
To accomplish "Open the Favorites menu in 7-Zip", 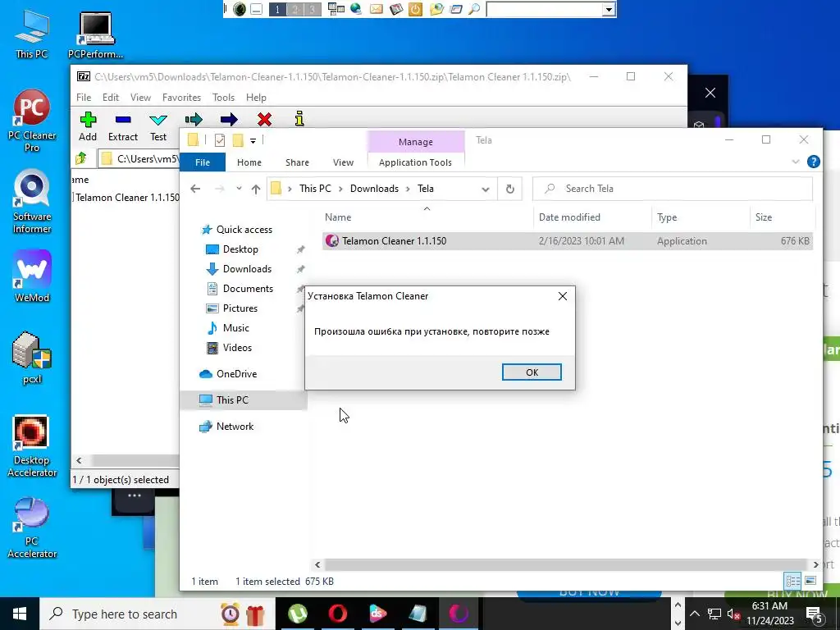I will tap(181, 98).
